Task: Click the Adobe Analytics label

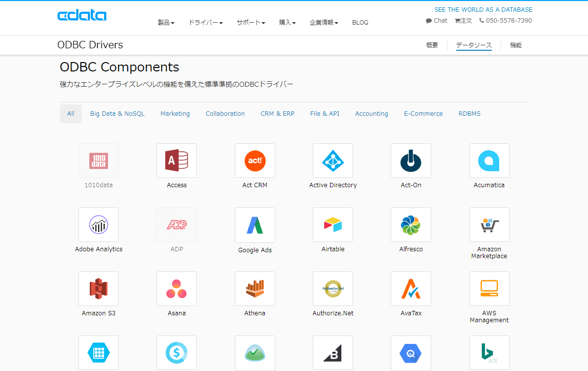Action: point(99,249)
